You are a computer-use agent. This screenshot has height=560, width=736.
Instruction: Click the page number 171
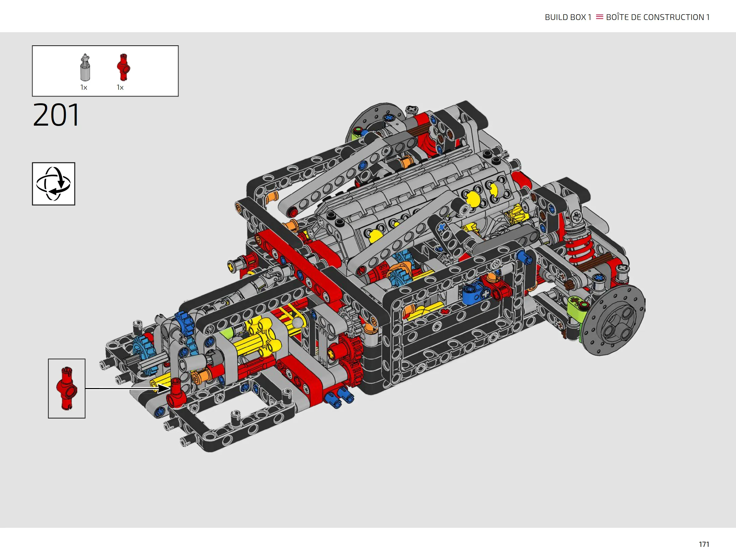pyautogui.click(x=704, y=544)
